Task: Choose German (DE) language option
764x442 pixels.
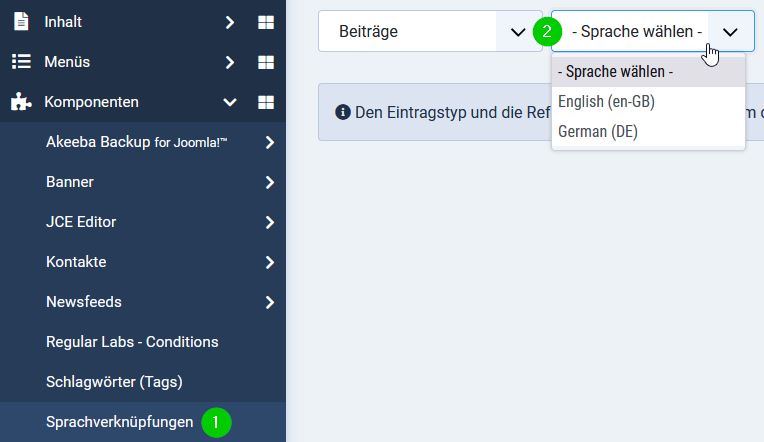Action: click(x=598, y=131)
